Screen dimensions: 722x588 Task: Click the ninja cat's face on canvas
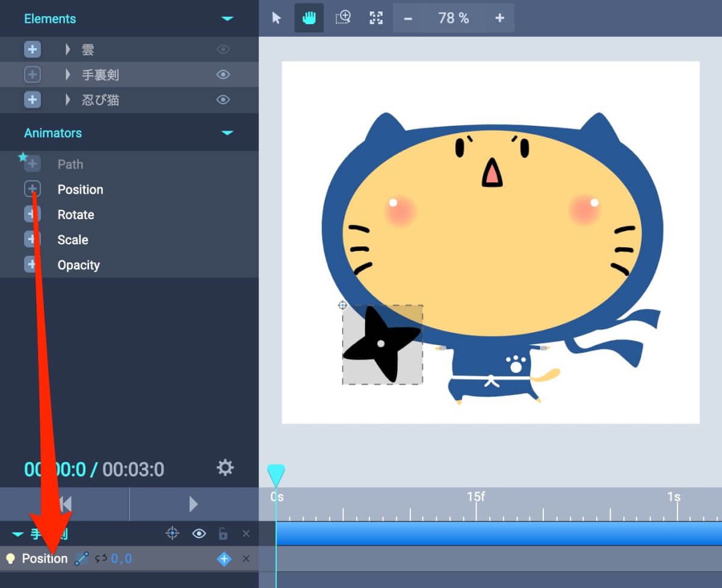(492, 232)
